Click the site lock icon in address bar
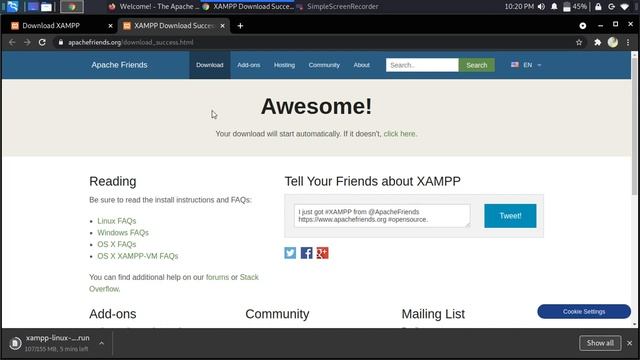 [60, 42]
